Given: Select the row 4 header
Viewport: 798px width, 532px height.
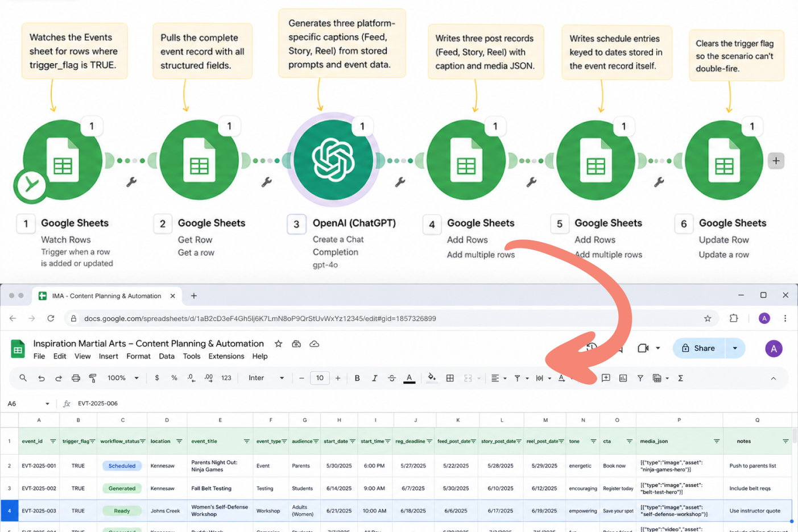Looking at the screenshot, I should 9,510.
